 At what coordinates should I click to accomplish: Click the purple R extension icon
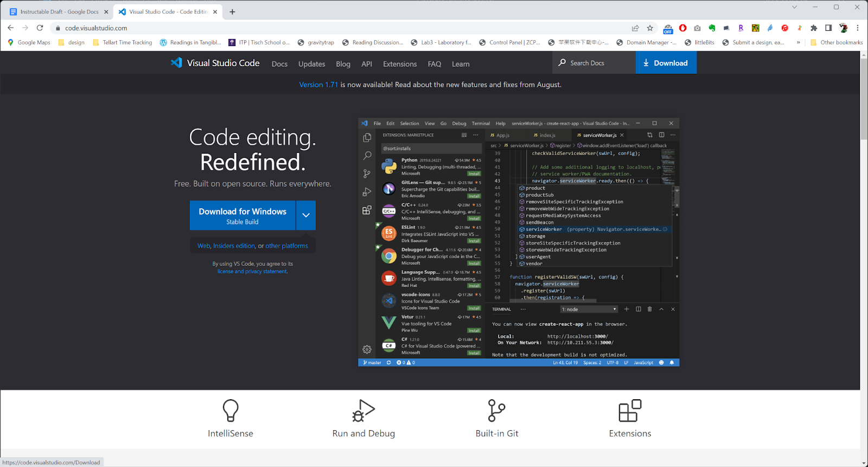tap(741, 28)
